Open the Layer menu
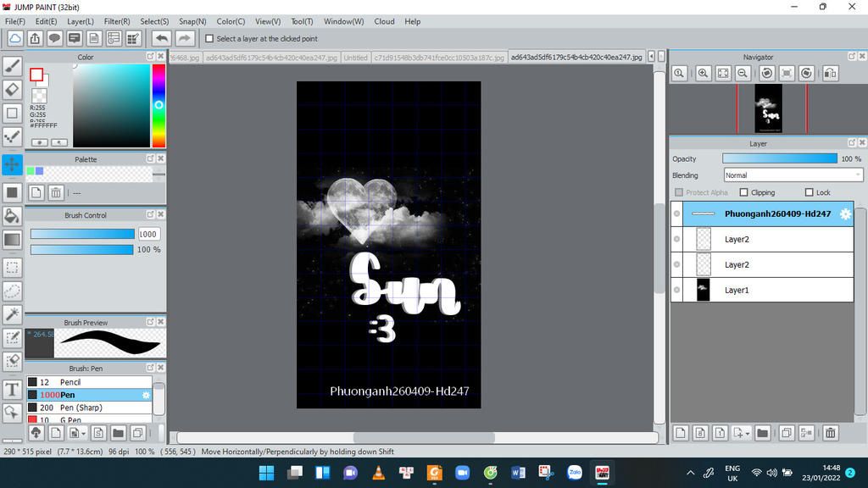The height and width of the screenshot is (488, 868). (81, 21)
